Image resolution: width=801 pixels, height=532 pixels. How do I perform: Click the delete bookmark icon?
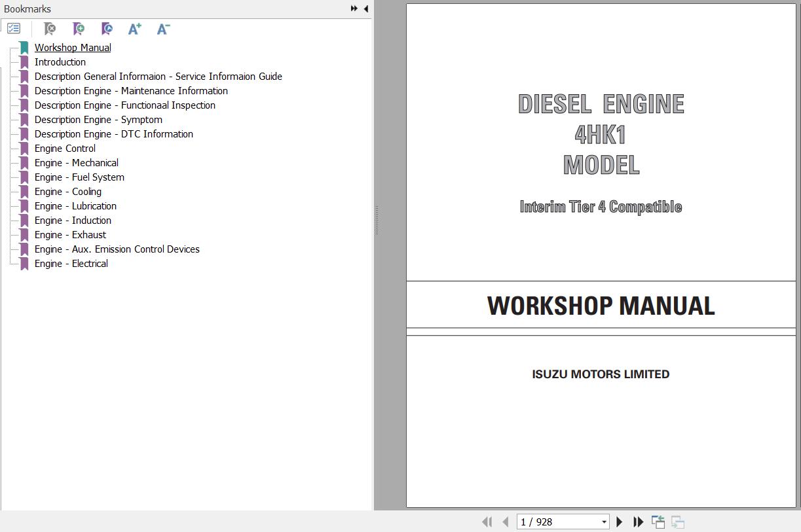coord(49,29)
